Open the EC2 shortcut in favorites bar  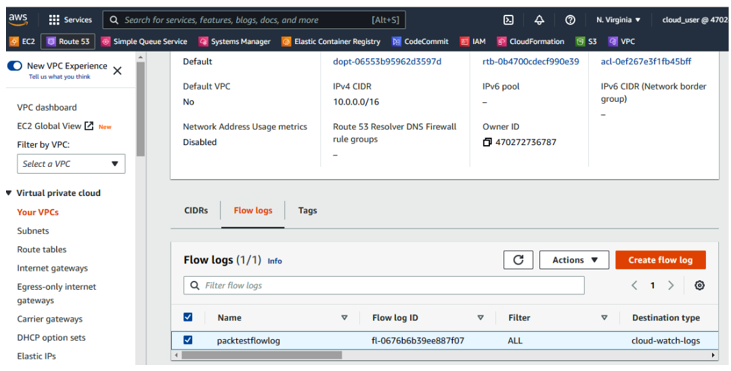tap(22, 41)
